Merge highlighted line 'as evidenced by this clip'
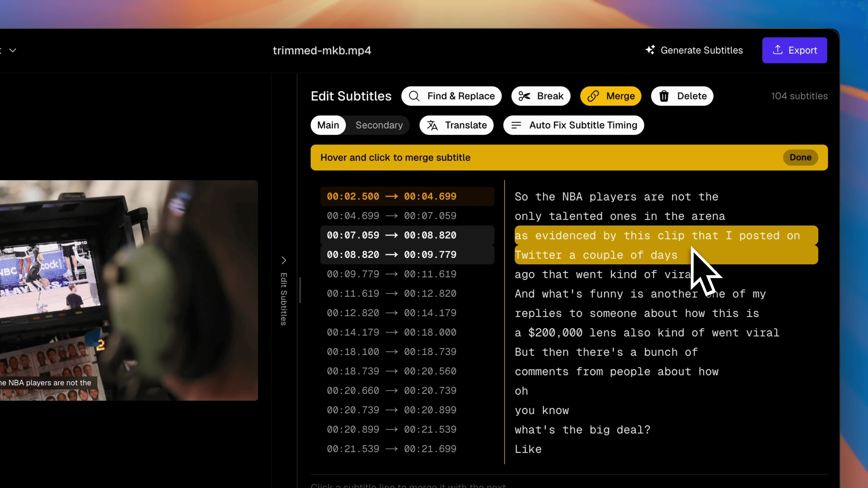868x488 pixels. point(666,235)
